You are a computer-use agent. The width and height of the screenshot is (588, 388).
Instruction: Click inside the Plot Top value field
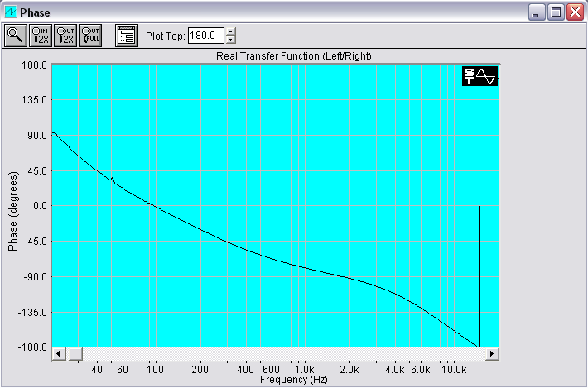(x=205, y=36)
